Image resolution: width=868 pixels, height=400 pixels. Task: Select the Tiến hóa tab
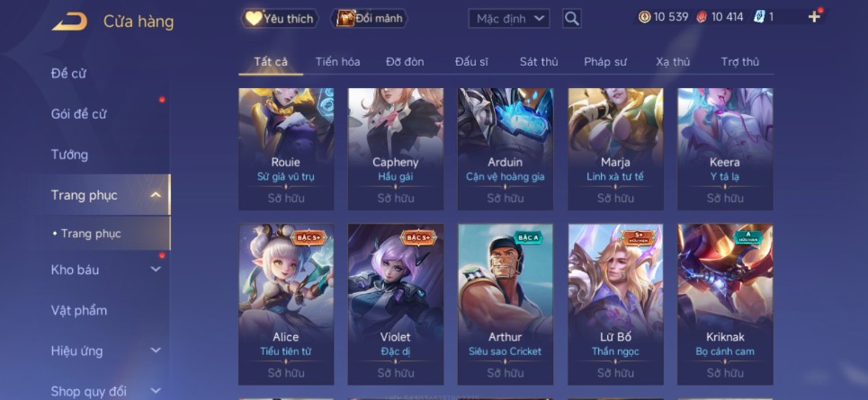coord(337,62)
